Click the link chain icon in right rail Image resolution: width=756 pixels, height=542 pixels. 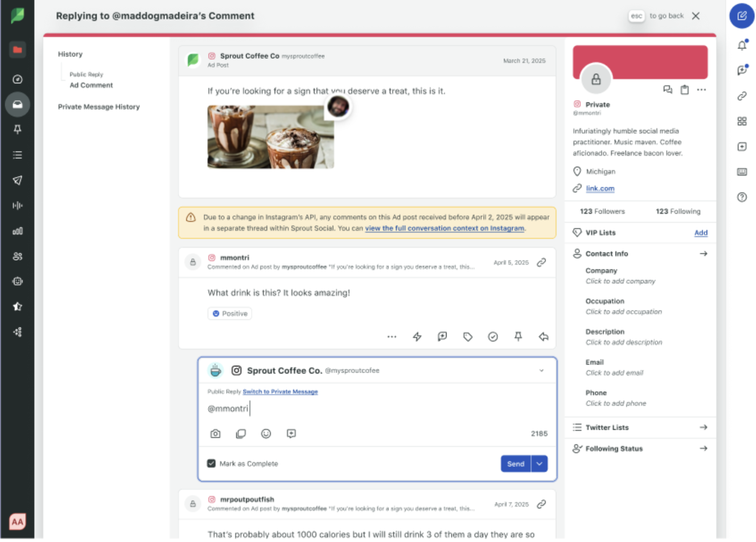click(x=742, y=96)
